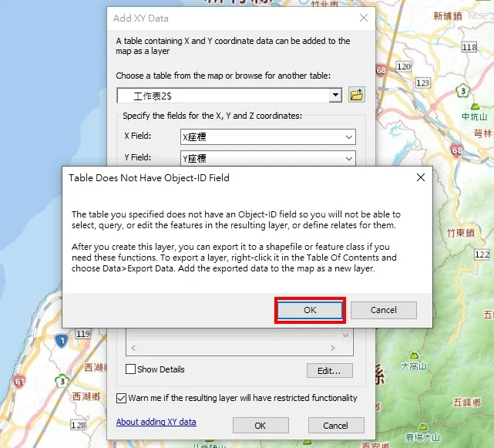Click the 大窩山 mountain marker on the map
494x448 pixels.
tap(414, 355)
